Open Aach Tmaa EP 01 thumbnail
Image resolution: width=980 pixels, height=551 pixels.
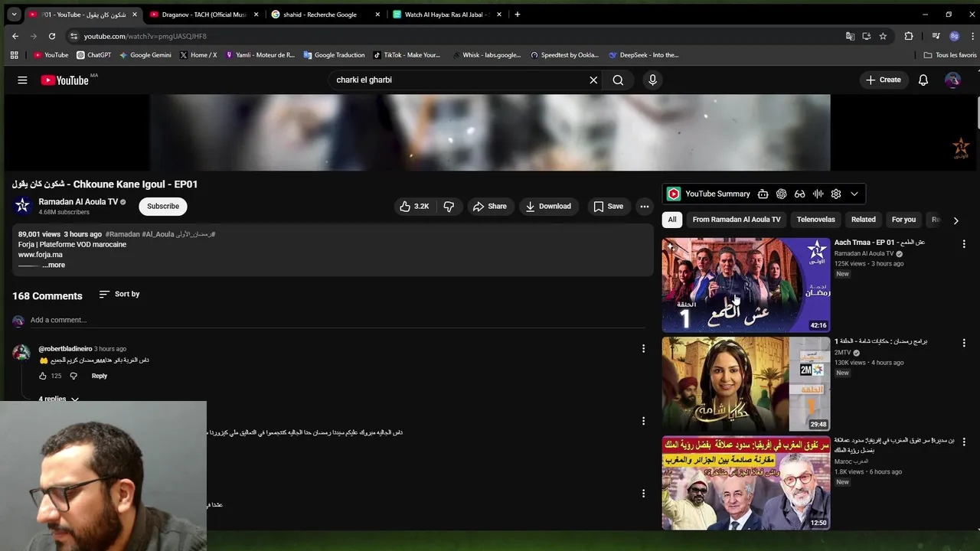746,285
